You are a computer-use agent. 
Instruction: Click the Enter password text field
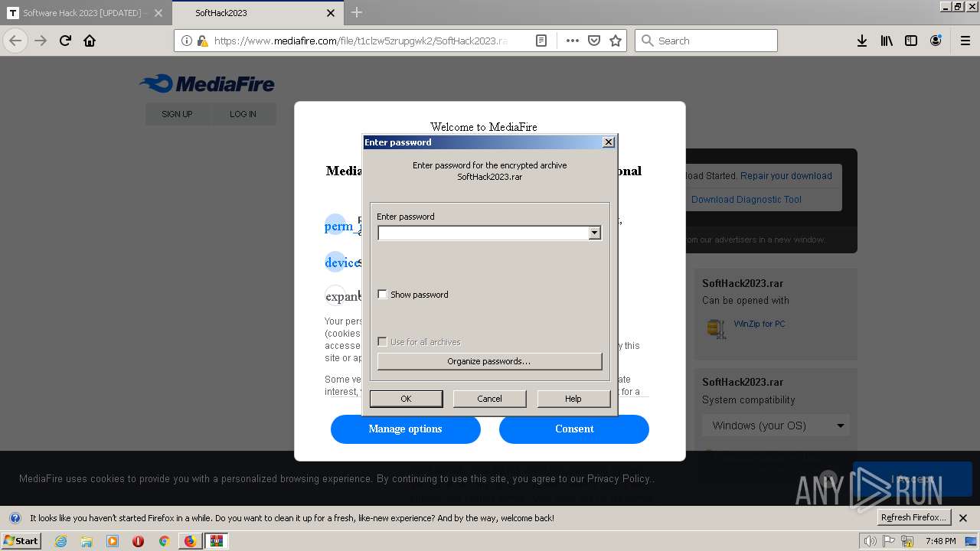[483, 233]
